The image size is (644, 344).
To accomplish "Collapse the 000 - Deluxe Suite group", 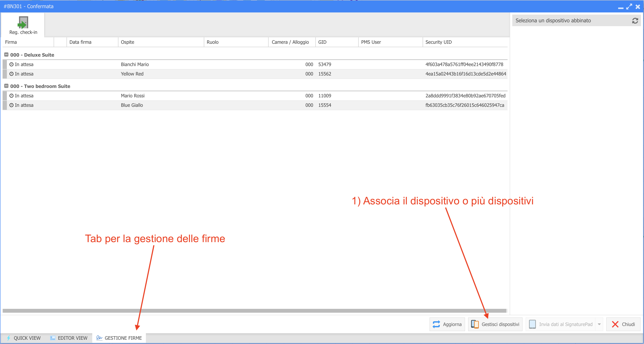I will (x=6, y=55).
